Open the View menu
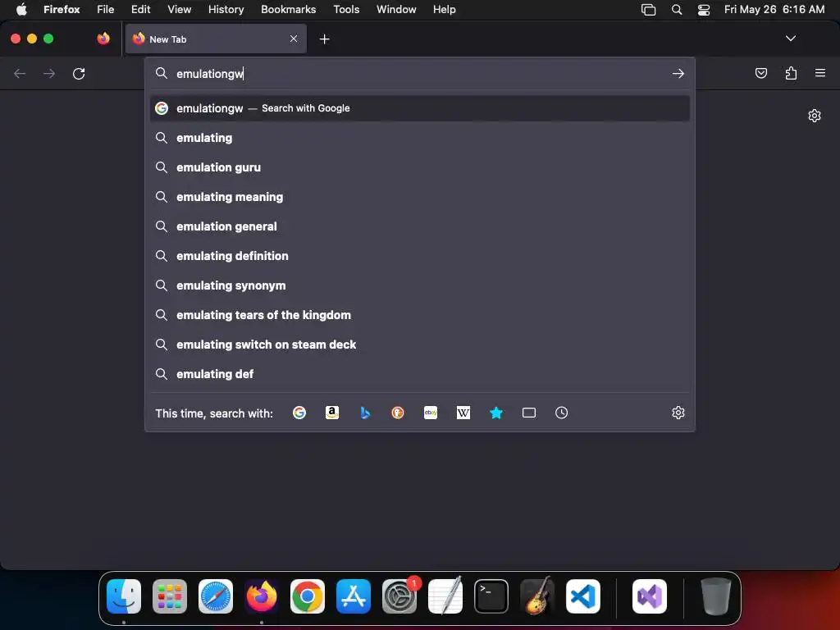Viewport: 840px width, 630px height. [179, 9]
